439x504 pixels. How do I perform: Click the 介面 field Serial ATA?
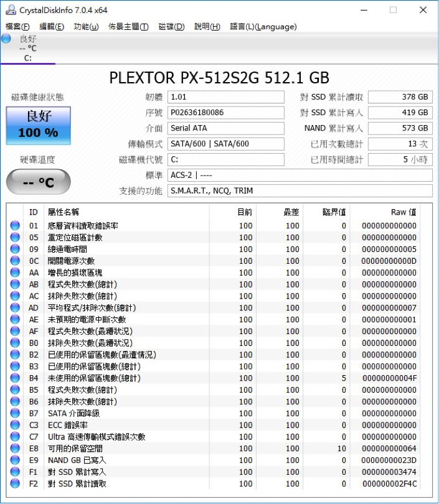(226, 128)
